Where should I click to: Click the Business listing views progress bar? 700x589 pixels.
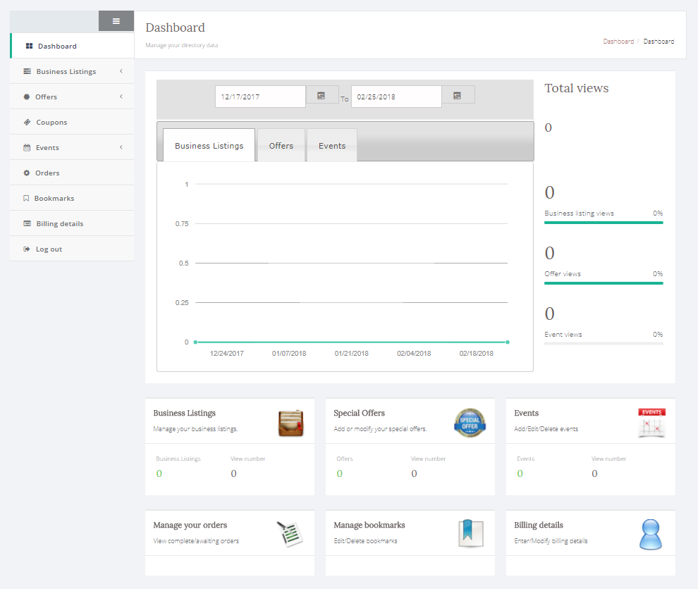(x=603, y=223)
